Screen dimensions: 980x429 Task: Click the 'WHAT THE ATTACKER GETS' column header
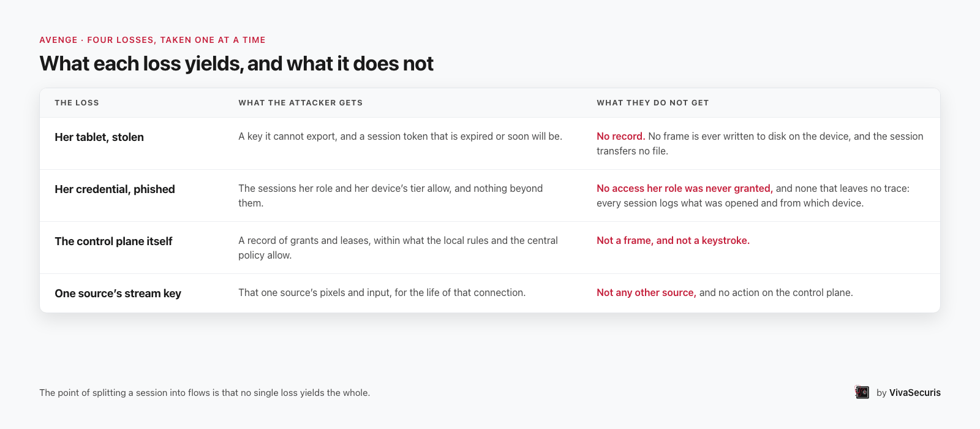(x=301, y=103)
